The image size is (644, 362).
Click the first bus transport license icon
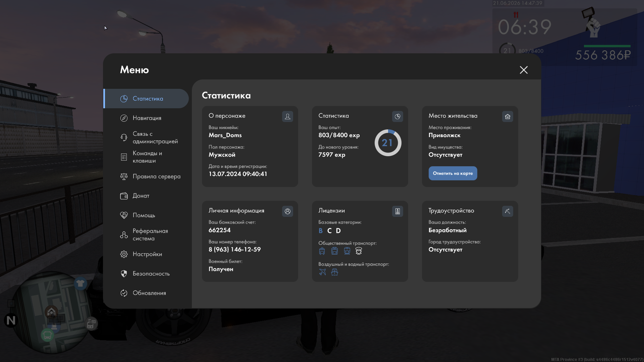[x=322, y=251]
